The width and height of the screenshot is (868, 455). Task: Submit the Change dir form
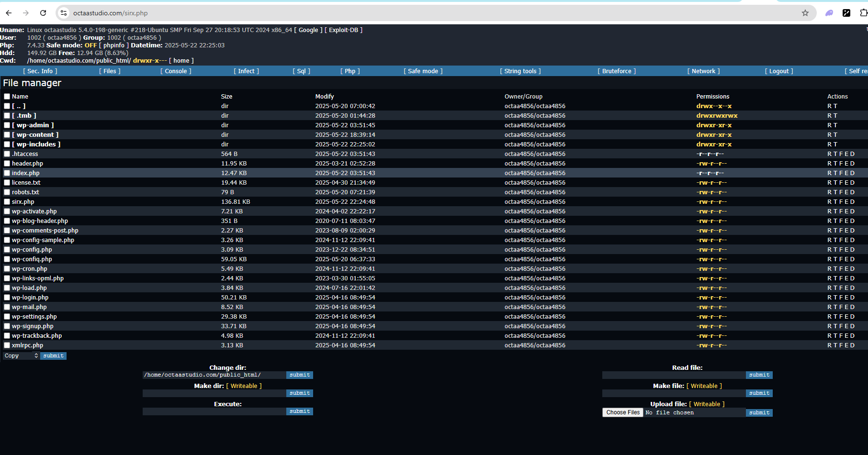(x=300, y=375)
